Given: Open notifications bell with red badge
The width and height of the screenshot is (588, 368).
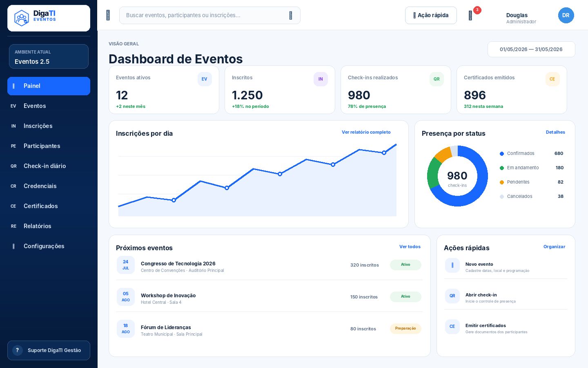Looking at the screenshot, I should click(471, 15).
